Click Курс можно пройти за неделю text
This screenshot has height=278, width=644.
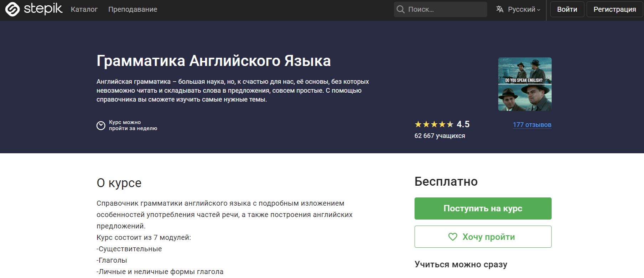coord(133,125)
